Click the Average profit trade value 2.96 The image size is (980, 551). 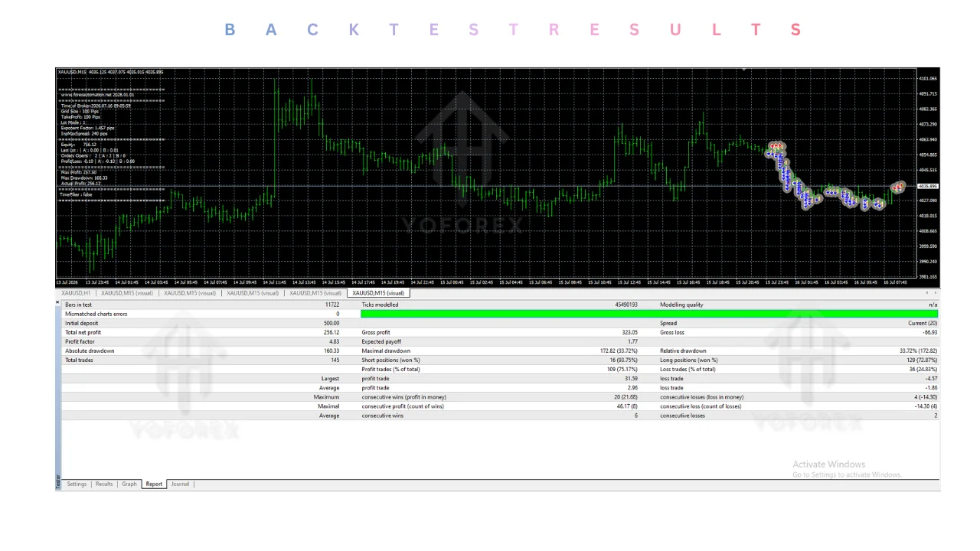click(632, 388)
